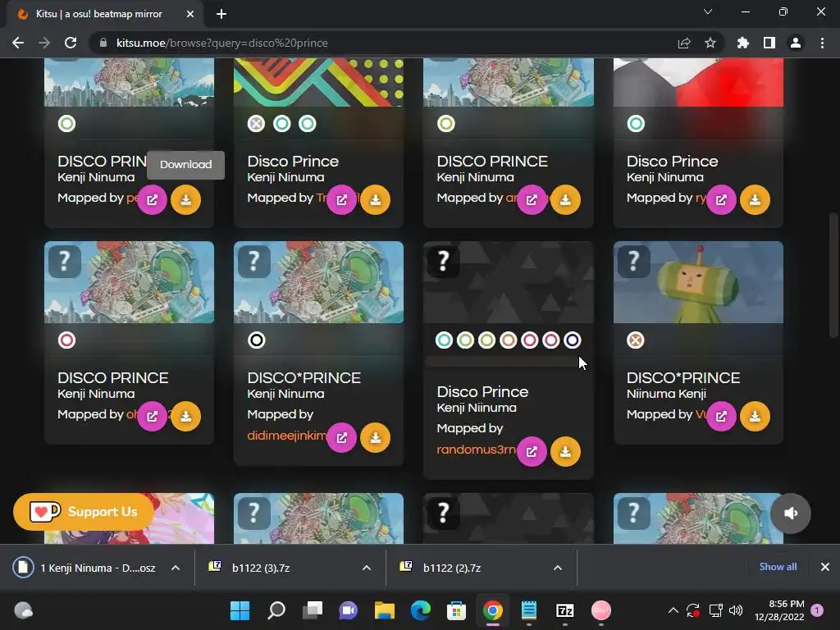
Task: Open external link for DISCO PRINCE mapped by ol...
Action: [152, 416]
